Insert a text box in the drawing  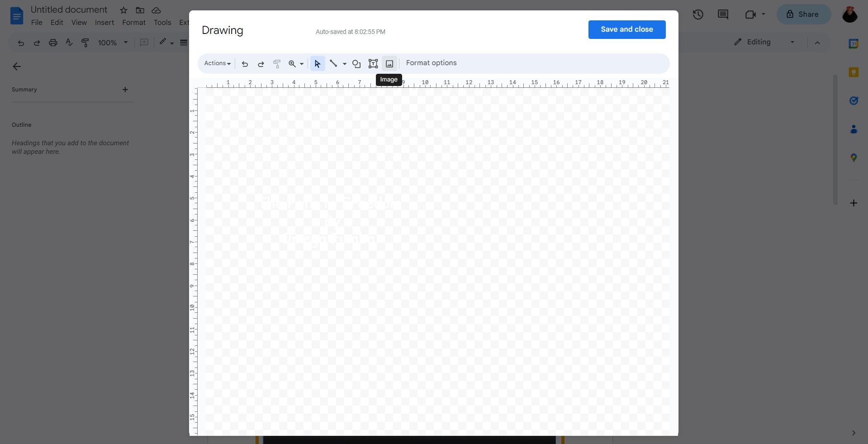coord(373,63)
